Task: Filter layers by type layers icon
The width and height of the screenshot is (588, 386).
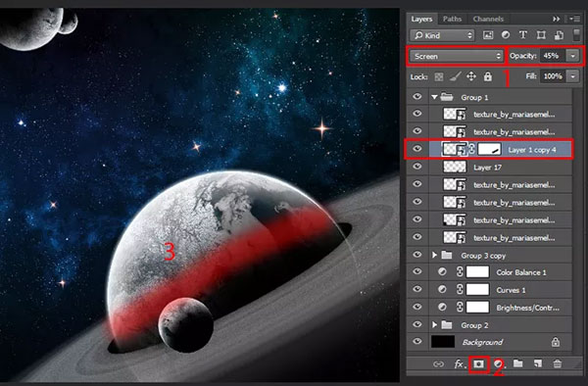Action: (522, 35)
